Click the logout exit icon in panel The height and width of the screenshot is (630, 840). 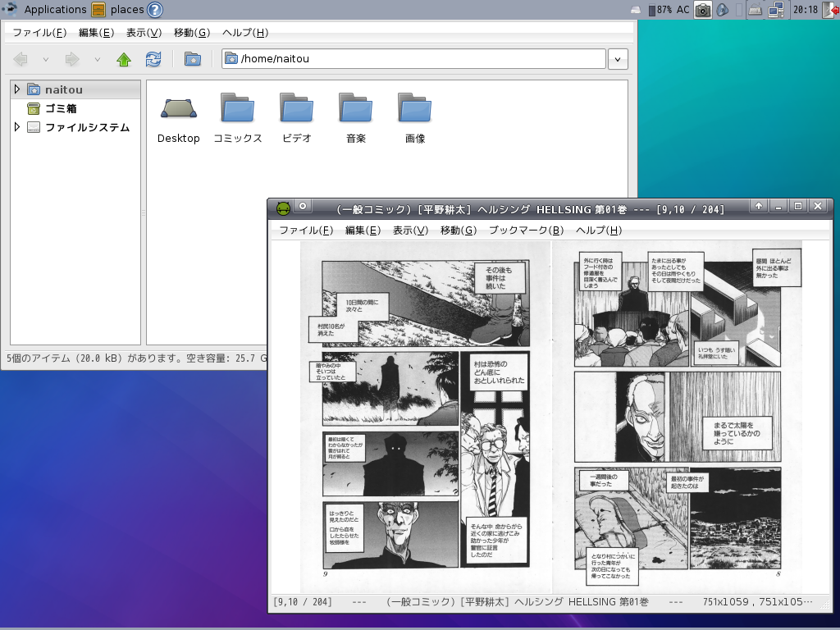tap(832, 10)
